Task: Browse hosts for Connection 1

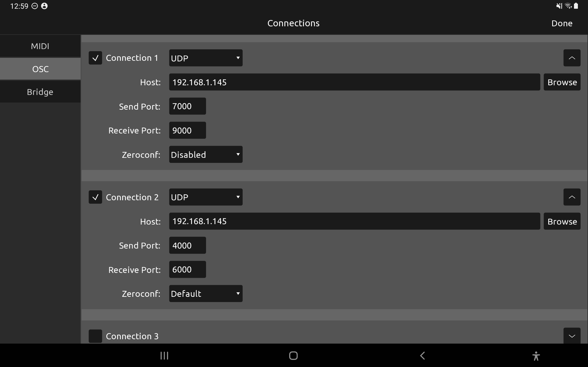Action: (x=562, y=82)
